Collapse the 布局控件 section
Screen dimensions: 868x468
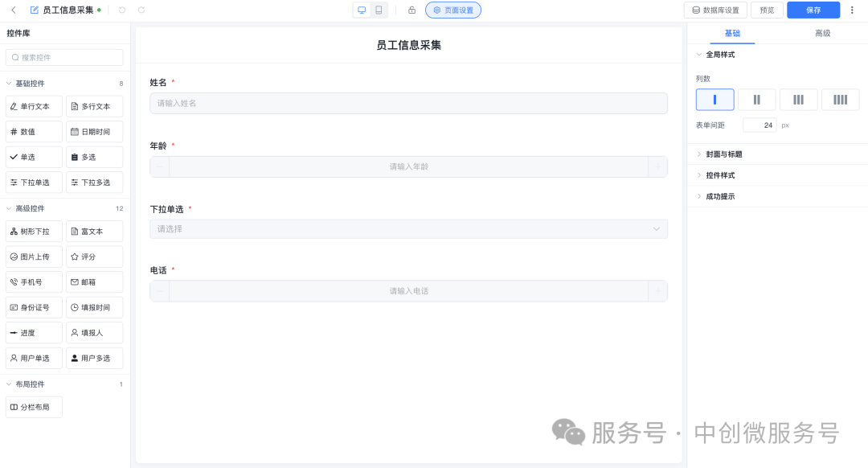point(9,384)
